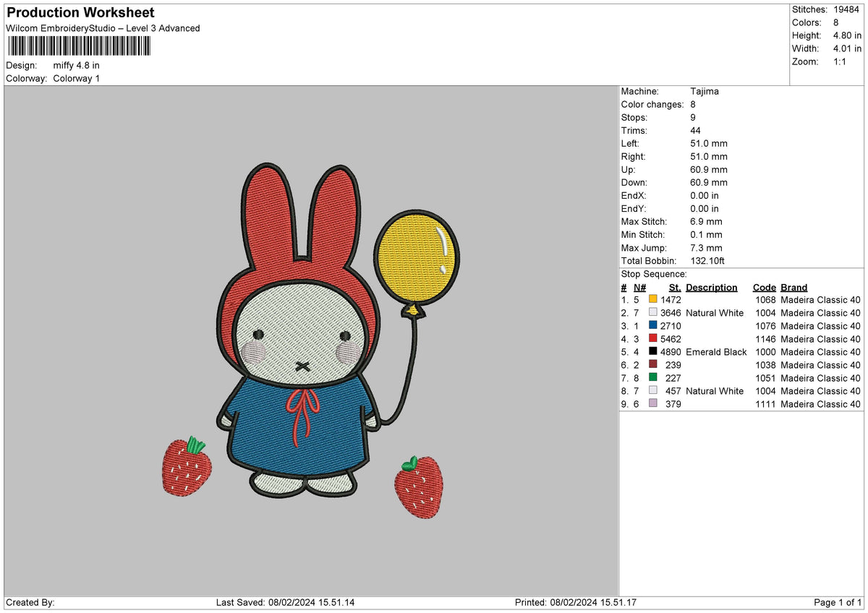Select the max jump value '7.3 mm'
The height and width of the screenshot is (613, 868).
(707, 248)
